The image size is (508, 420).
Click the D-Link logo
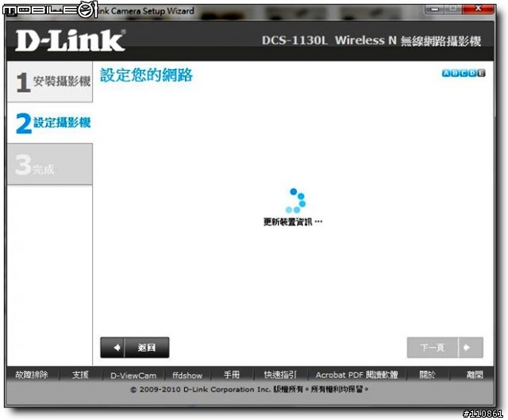(x=71, y=40)
